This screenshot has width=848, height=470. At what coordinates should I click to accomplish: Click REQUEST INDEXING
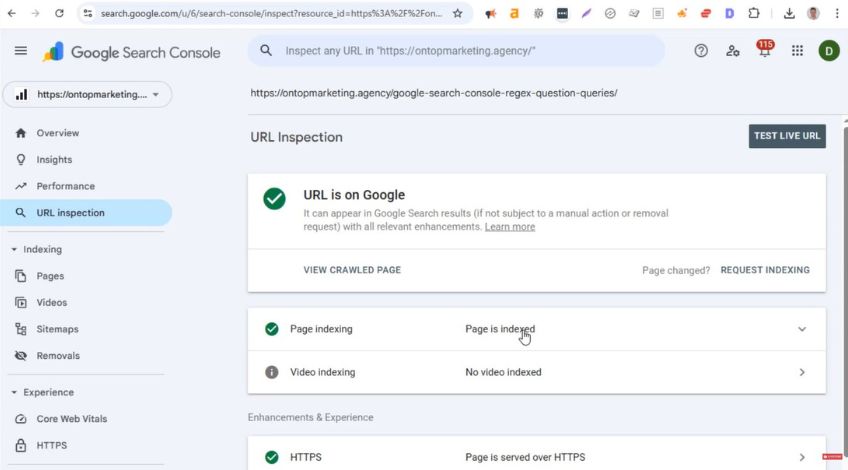coord(765,270)
